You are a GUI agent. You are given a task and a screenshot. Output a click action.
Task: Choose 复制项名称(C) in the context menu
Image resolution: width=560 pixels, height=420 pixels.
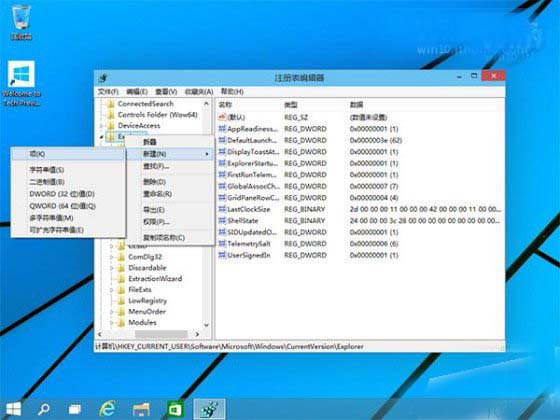click(170, 238)
